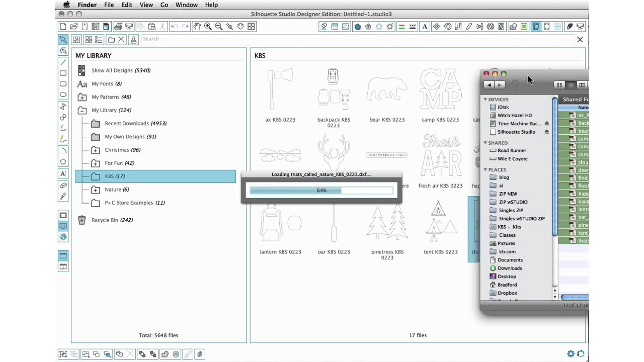Screen dimensions: 644x362
Task: Click the Zoom In magnifier
Action: point(208,26)
